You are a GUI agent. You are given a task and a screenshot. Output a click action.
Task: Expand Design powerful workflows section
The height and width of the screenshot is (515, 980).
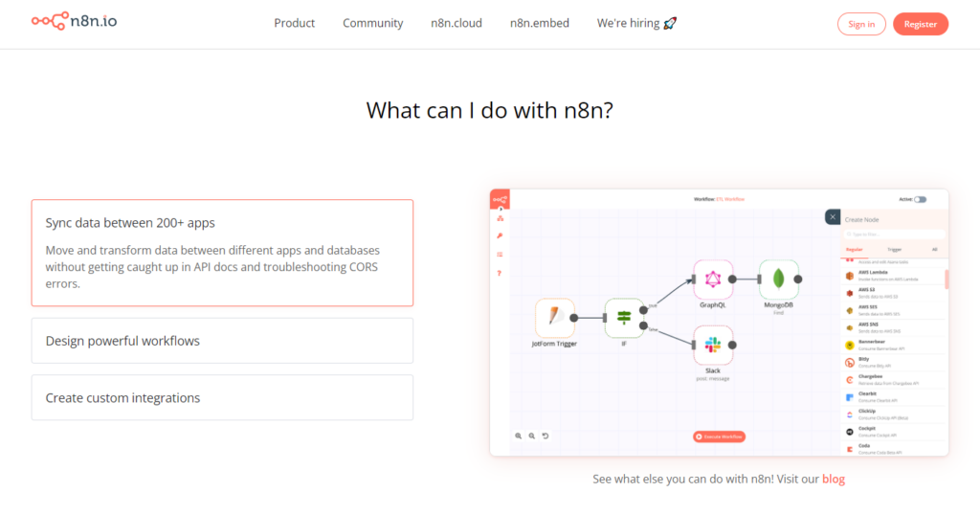pos(222,341)
